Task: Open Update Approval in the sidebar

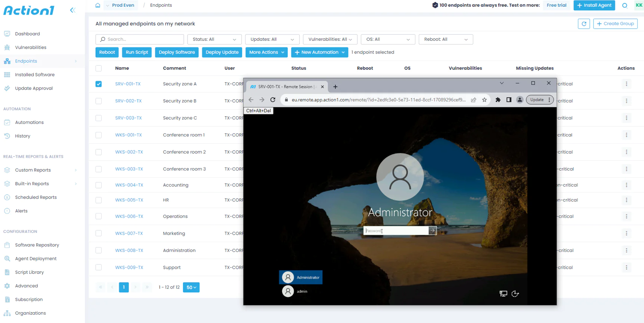Action: tap(34, 88)
